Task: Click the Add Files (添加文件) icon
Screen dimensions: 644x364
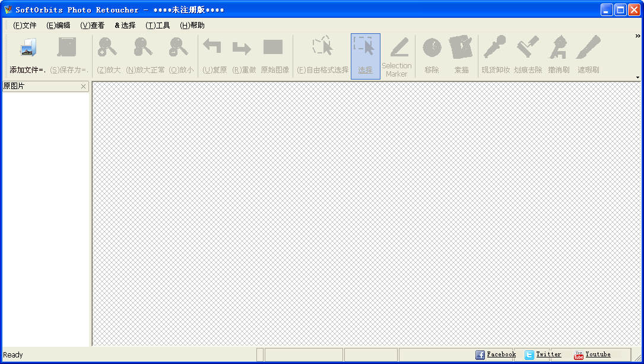Action: (28, 48)
